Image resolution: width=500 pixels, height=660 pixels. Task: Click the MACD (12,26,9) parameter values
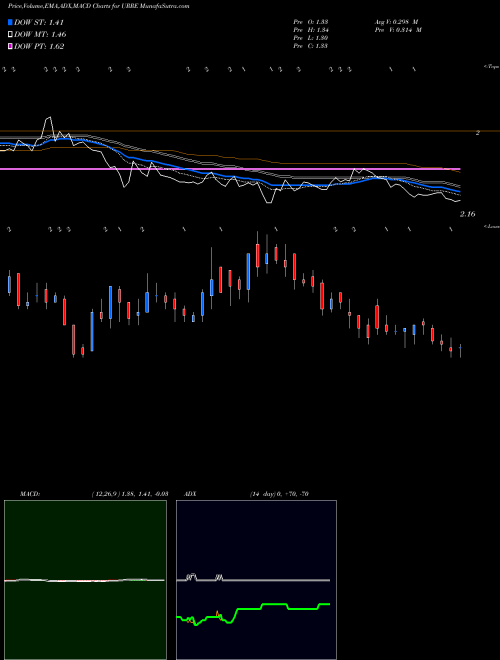point(130,494)
